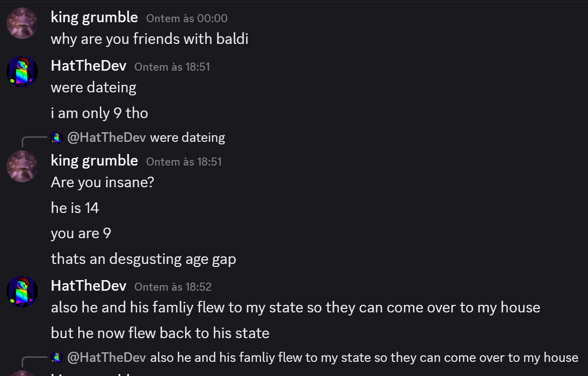The height and width of the screenshot is (376, 588).
Task: Click the small reply avatar in the 'famliy flew' reply preview
Action: coord(57,357)
